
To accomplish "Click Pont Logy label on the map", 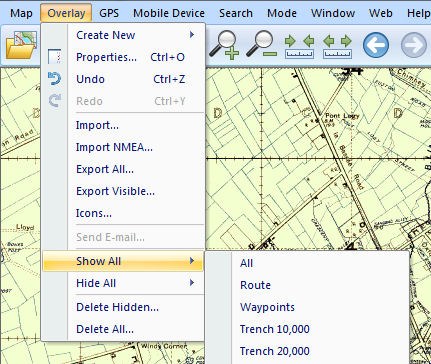I will coord(342,116).
